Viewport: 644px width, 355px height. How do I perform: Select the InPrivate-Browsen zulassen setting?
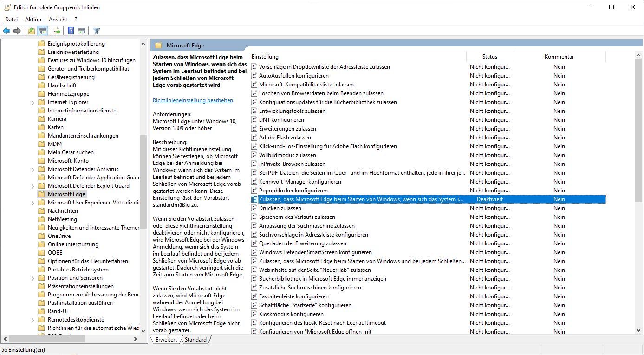point(292,164)
